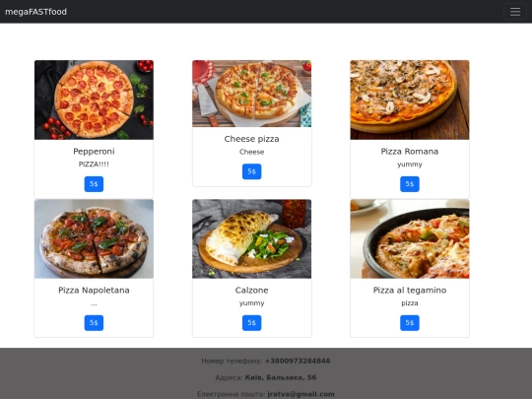Screen dimensions: 532x399
Task: Open the Pizza Napoletana photo
Action: 94,238
